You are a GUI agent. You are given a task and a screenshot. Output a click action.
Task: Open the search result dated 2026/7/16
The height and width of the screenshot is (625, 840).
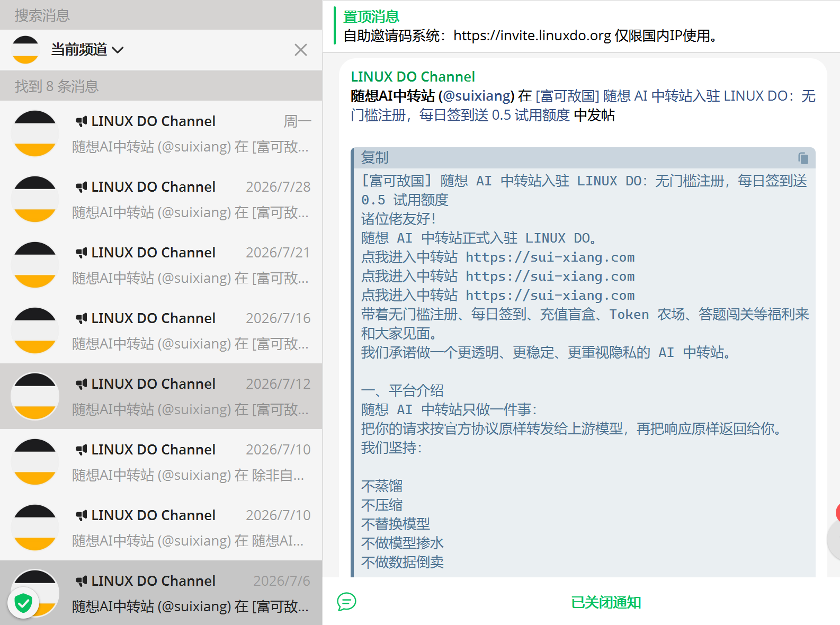tap(161, 331)
